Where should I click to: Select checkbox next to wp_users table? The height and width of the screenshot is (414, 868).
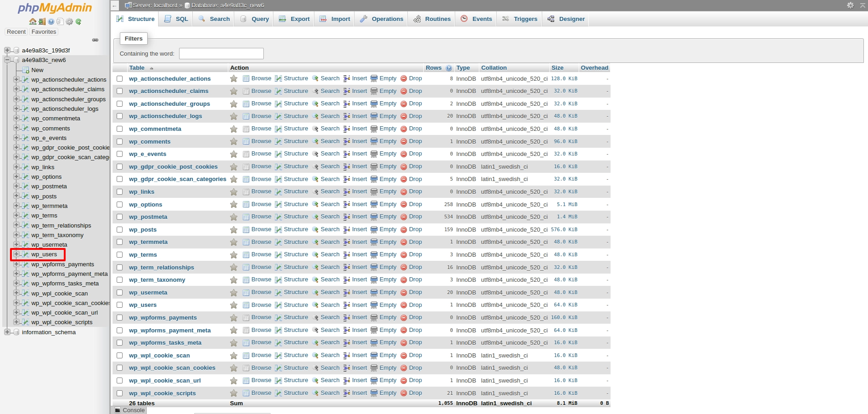point(120,305)
